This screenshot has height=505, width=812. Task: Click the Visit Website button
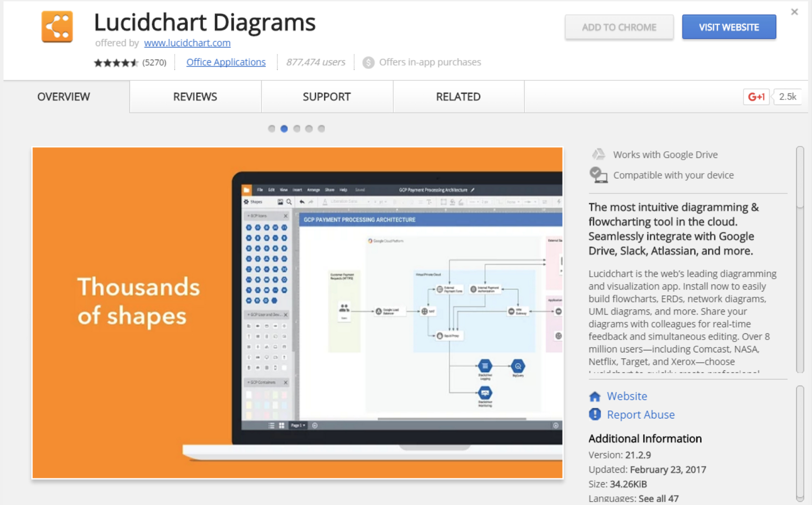pos(729,27)
